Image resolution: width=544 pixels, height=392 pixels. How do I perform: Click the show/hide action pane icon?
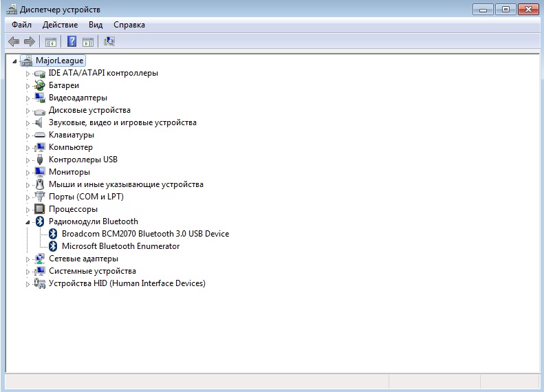(x=88, y=42)
